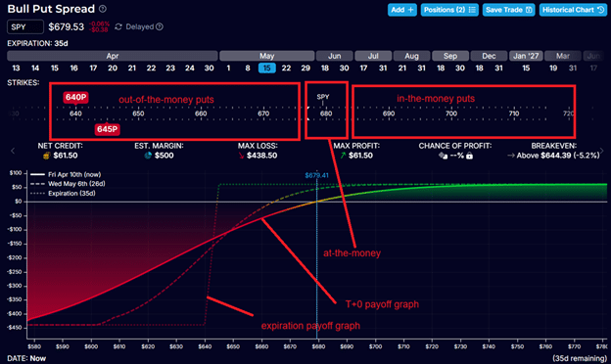The image size is (611, 364).
Task: Choose the April 13 expiration date
Action: pos(16,68)
